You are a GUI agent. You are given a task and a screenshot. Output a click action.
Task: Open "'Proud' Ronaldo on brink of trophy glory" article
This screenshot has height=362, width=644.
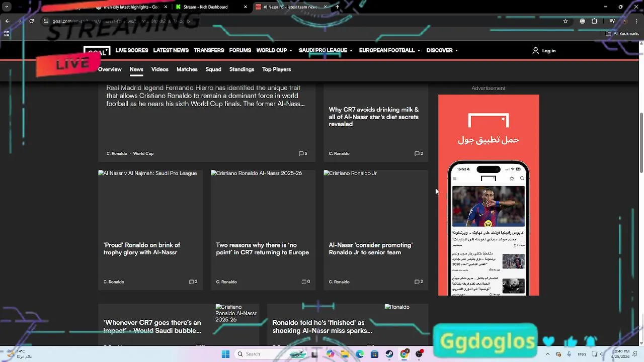point(142,249)
